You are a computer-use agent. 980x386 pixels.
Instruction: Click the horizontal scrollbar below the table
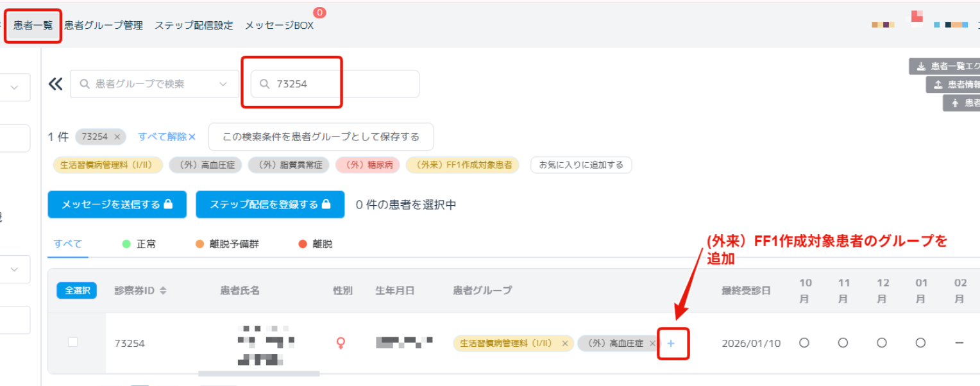(259, 373)
